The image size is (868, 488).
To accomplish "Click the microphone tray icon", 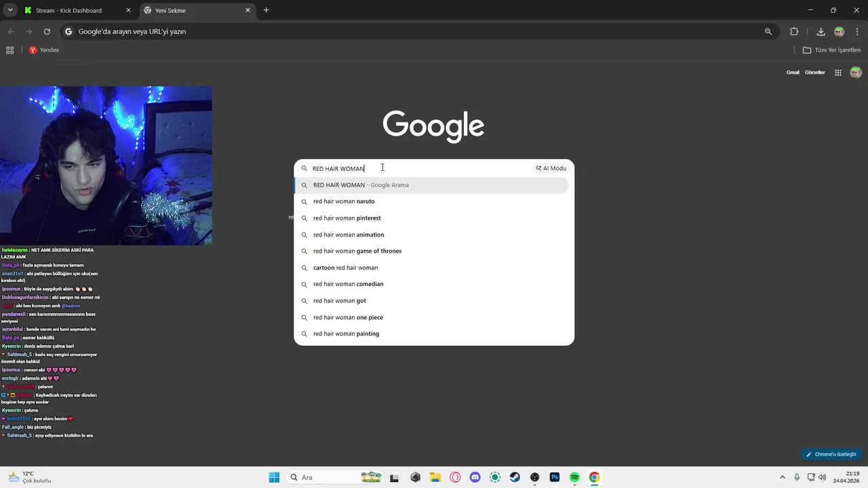I will [797, 477].
